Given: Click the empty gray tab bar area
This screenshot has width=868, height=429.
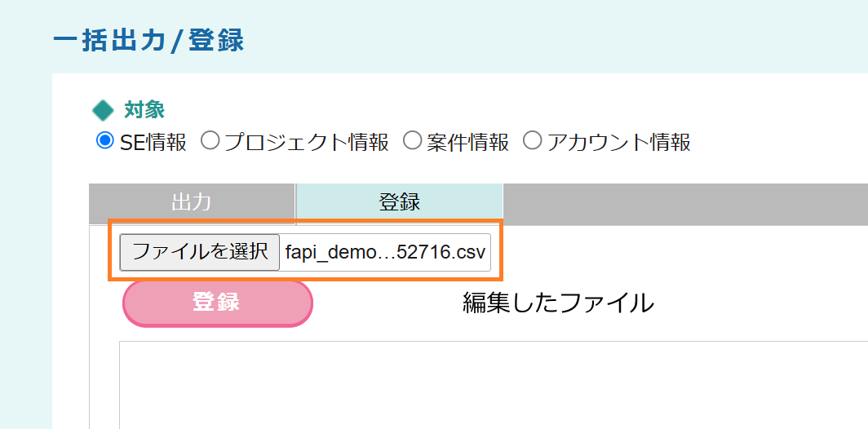Looking at the screenshot, I should coord(685,202).
